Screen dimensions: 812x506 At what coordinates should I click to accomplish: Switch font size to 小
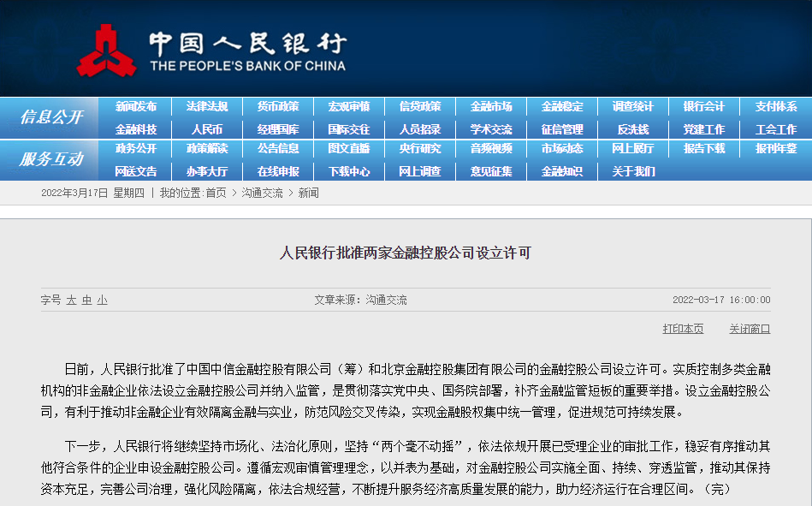(x=102, y=301)
